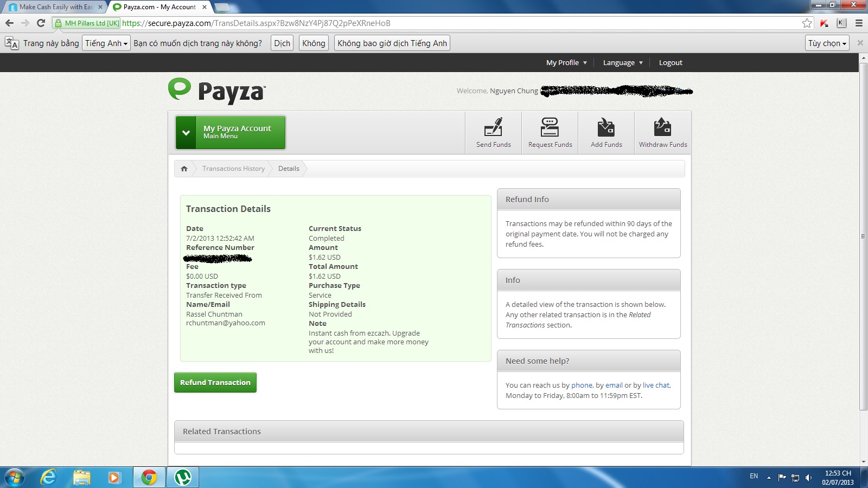Open the Request Funds icon

click(550, 133)
